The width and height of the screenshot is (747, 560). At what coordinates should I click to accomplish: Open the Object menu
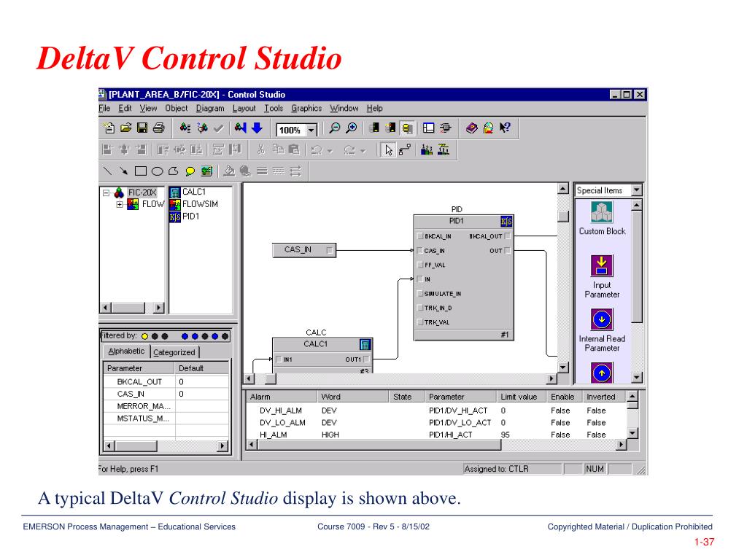177,108
